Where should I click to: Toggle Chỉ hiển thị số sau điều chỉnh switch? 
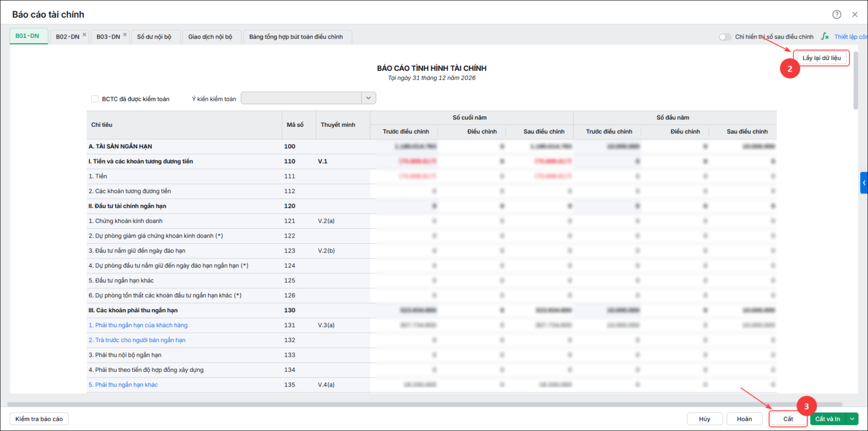pos(725,37)
